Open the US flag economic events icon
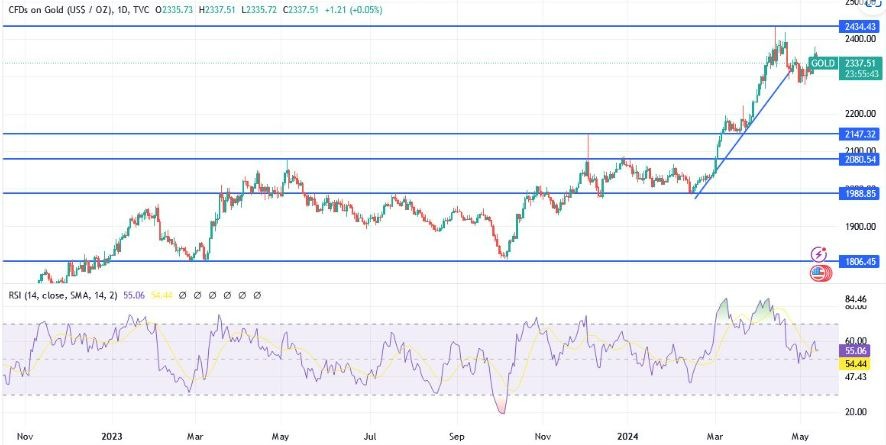Image resolution: width=886 pixels, height=445 pixels. tap(819, 273)
